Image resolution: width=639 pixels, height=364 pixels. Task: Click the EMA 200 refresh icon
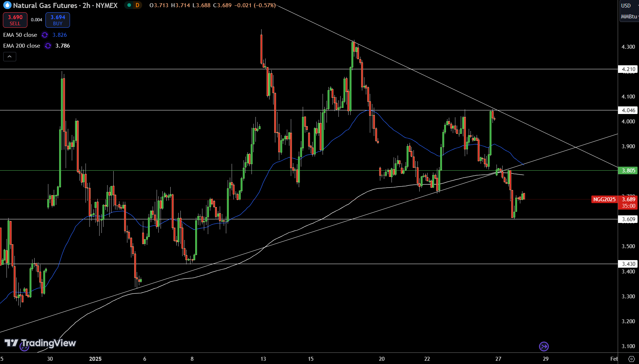[x=48, y=46]
